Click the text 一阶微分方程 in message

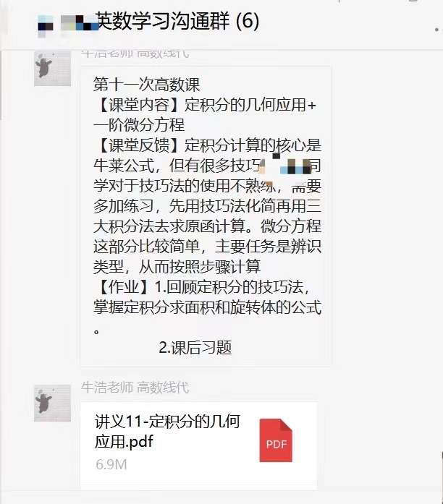pyautogui.click(x=139, y=125)
